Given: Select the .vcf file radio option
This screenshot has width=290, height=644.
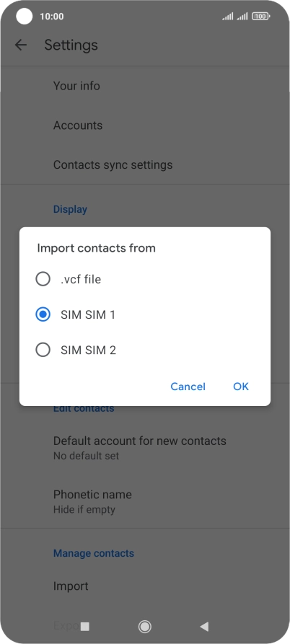Looking at the screenshot, I should [x=145, y=280].
